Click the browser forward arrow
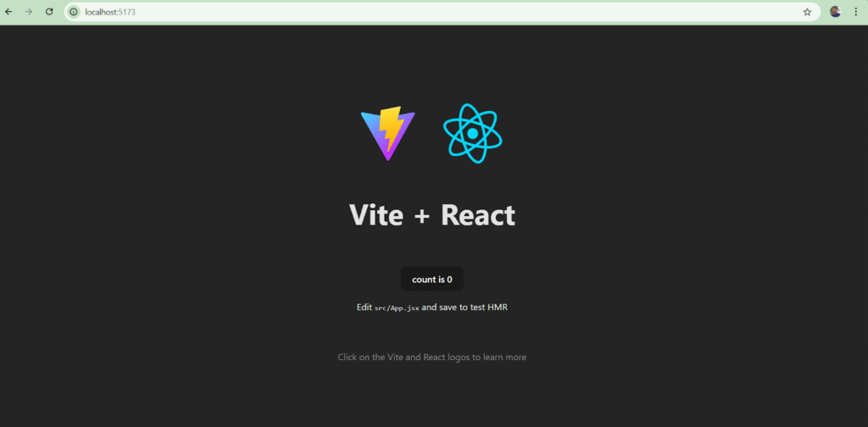Screen dimensions: 868x427 pos(29,12)
